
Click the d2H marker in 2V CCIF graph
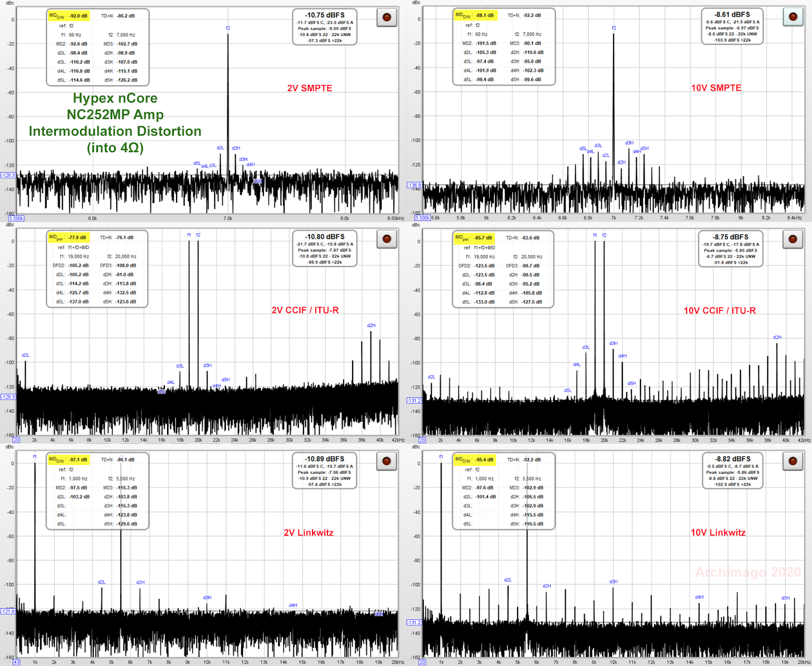pos(371,326)
